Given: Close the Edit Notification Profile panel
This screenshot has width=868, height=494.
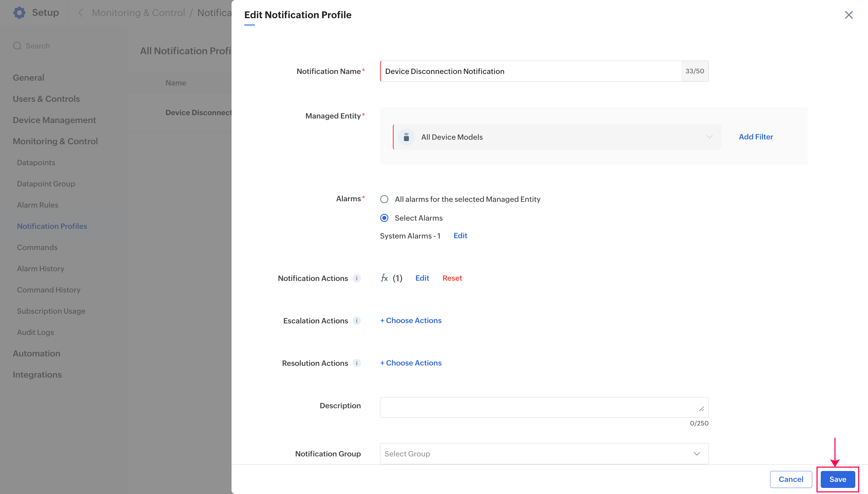Looking at the screenshot, I should click(849, 15).
